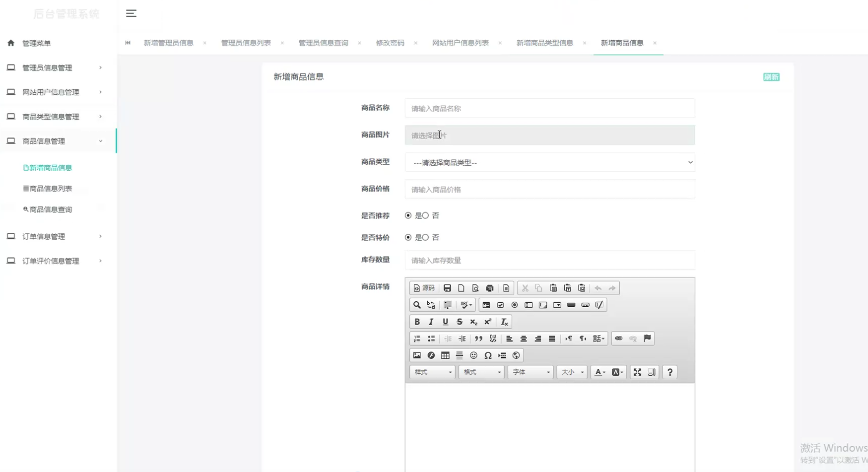
Task: Apply Underline formatting
Action: click(x=445, y=322)
